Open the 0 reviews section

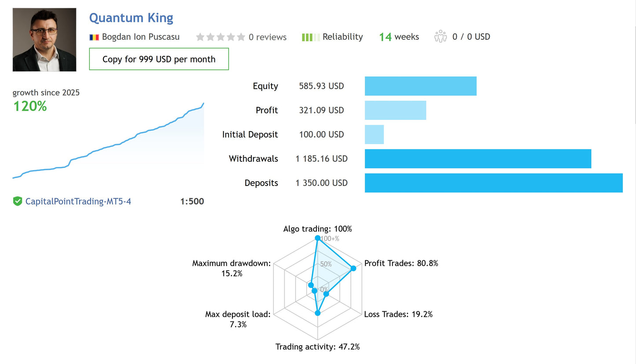pyautogui.click(x=269, y=37)
